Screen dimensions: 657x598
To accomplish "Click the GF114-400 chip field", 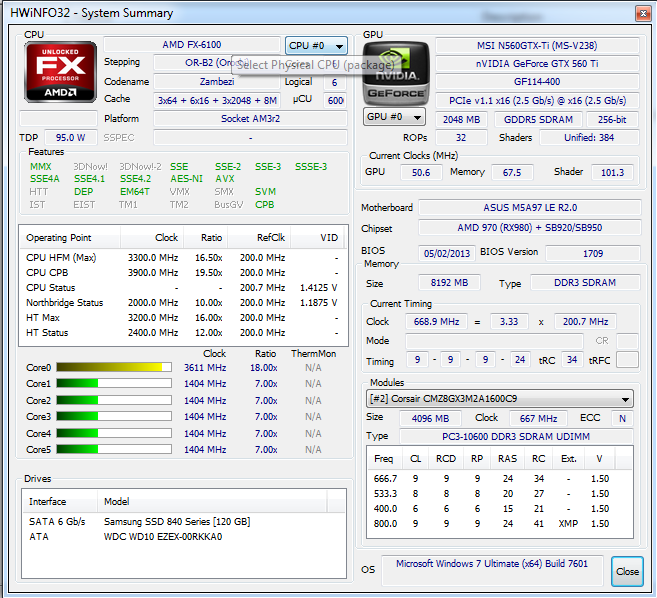I will (537, 82).
